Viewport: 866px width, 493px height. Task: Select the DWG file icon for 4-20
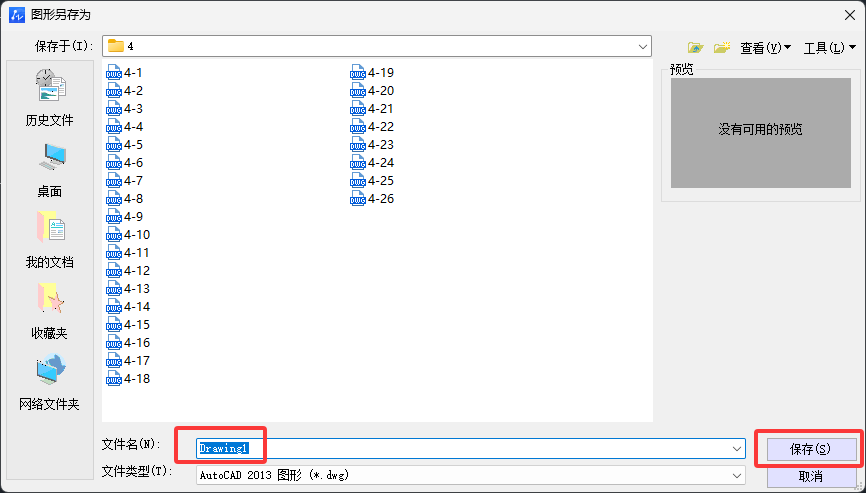[x=358, y=91]
